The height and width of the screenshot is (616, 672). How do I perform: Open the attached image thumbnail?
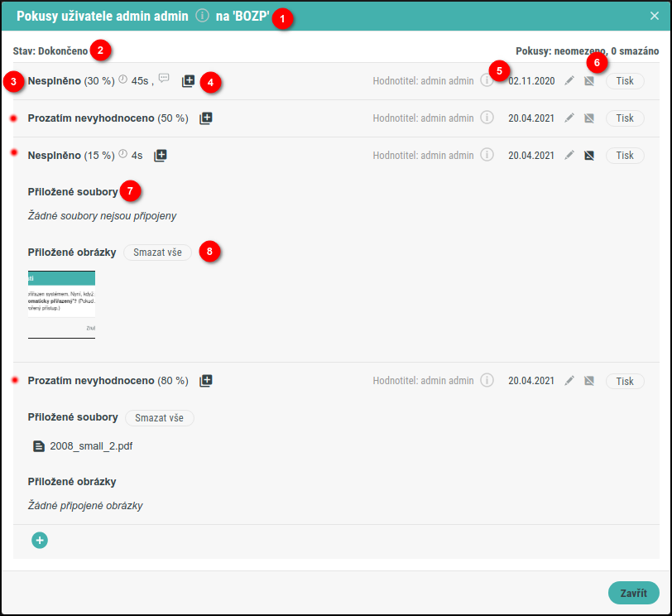click(61, 304)
